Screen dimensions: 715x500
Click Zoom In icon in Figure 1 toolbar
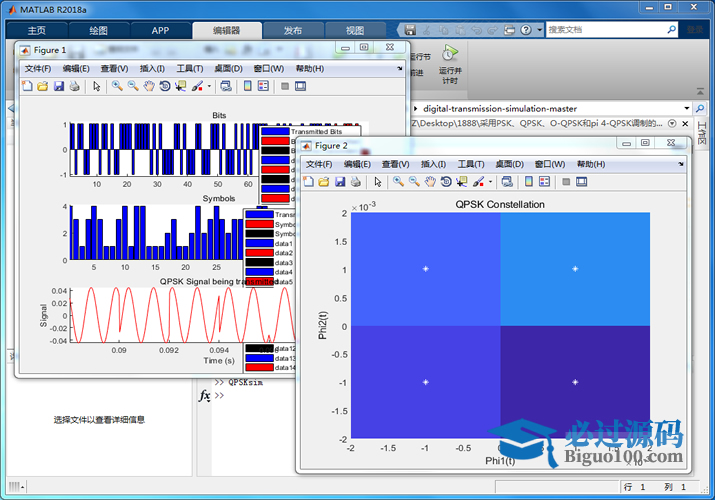click(117, 86)
